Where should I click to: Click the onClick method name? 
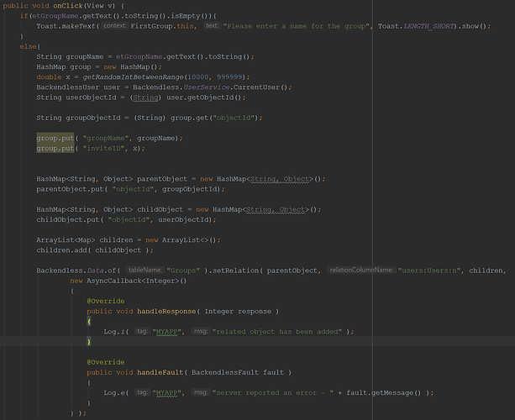coord(68,6)
